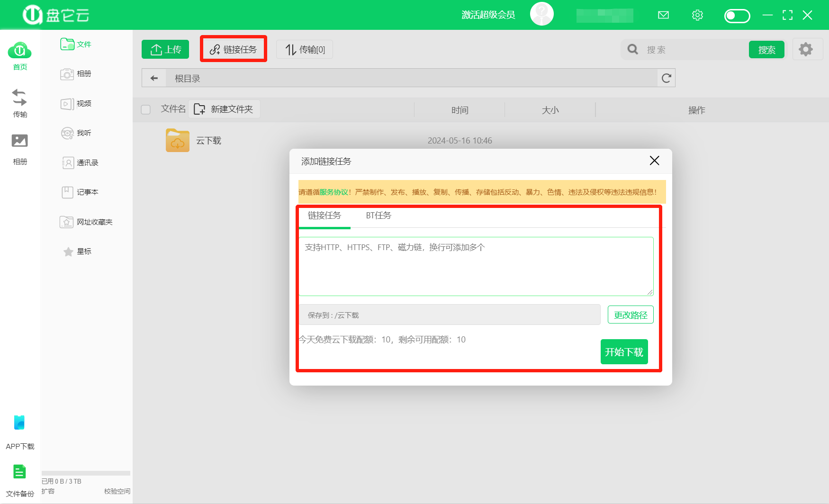This screenshot has height=504, width=829.
Task: Click the 扩容 link
Action: tap(48, 491)
